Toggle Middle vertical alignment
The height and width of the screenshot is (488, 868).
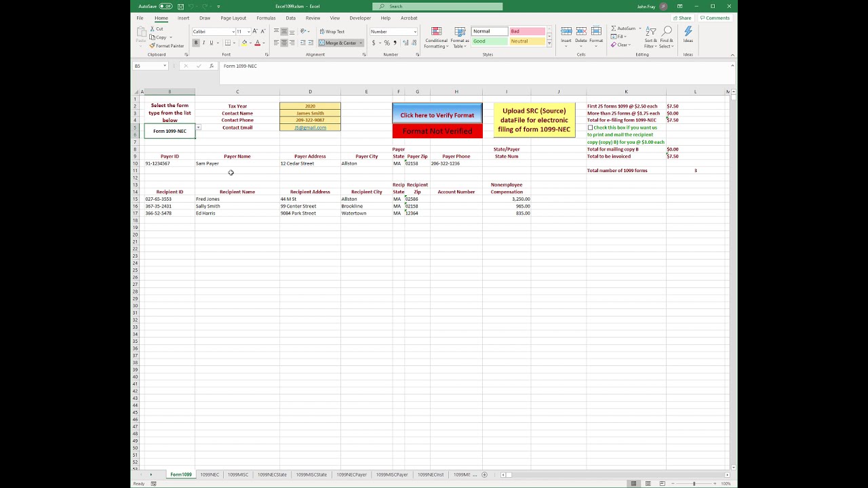(284, 31)
